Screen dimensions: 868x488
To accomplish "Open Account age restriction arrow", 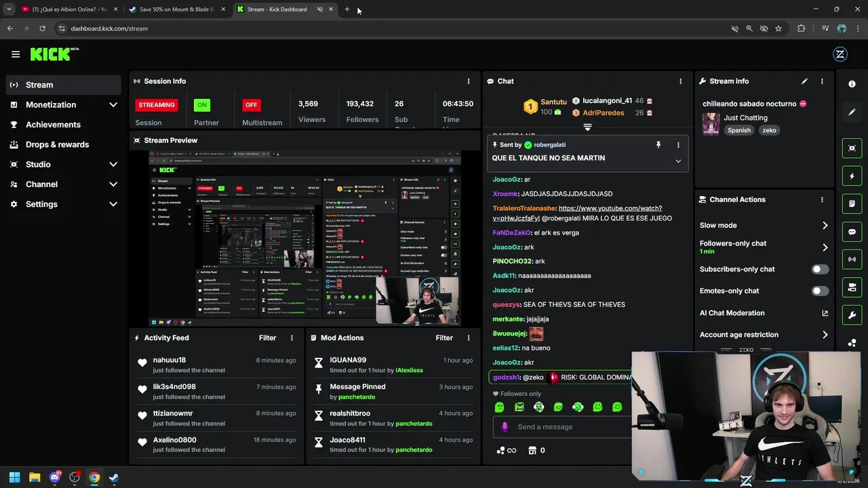I will point(825,335).
